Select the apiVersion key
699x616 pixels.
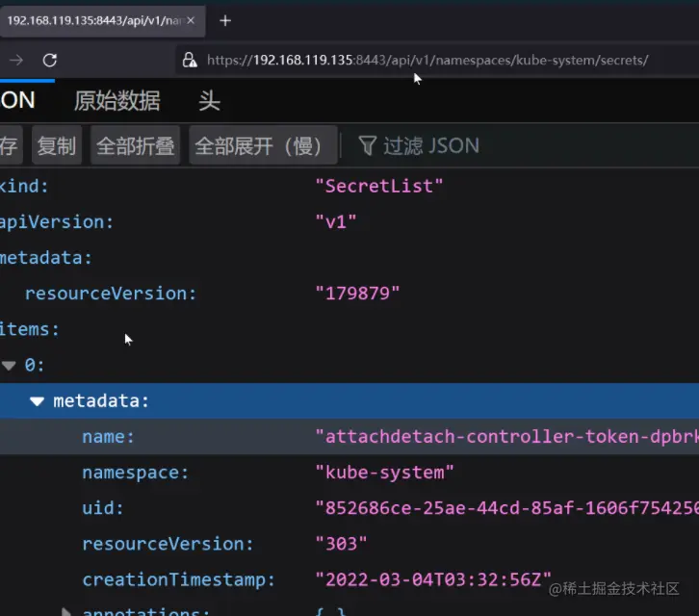(57, 222)
